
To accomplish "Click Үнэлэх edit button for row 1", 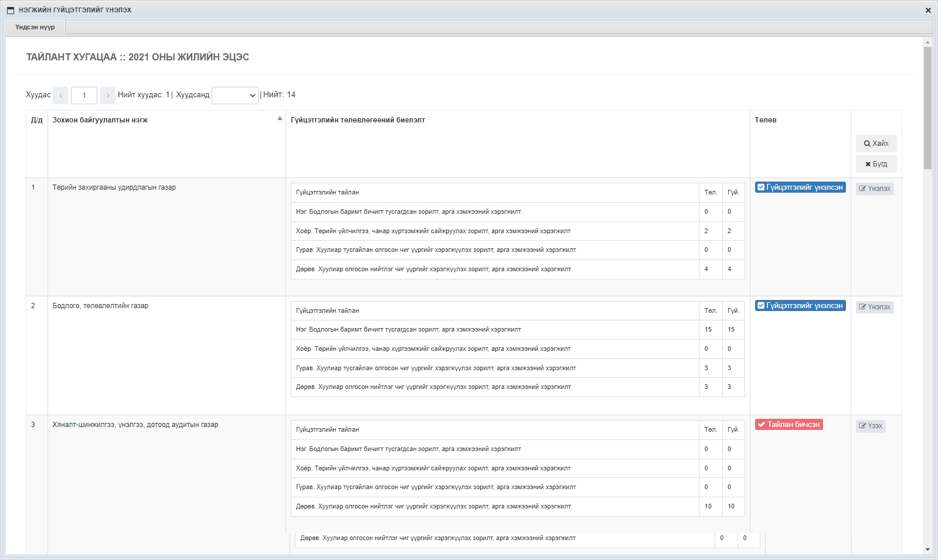I will pos(874,189).
